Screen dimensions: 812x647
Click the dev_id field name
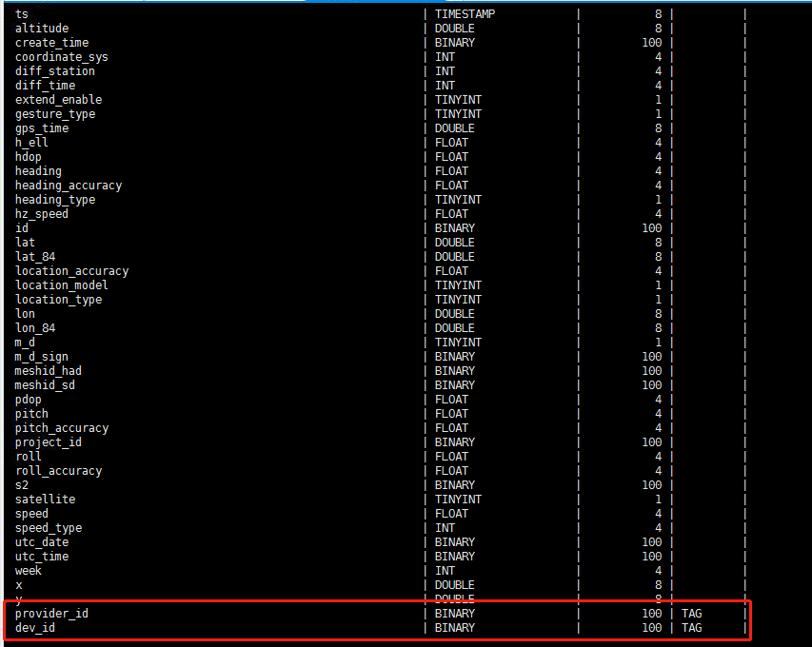[x=34, y=627]
